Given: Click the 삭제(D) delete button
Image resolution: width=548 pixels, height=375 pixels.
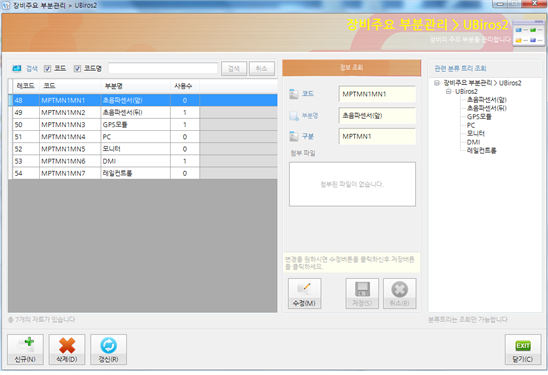Looking at the screenshot, I should pyautogui.click(x=67, y=349).
